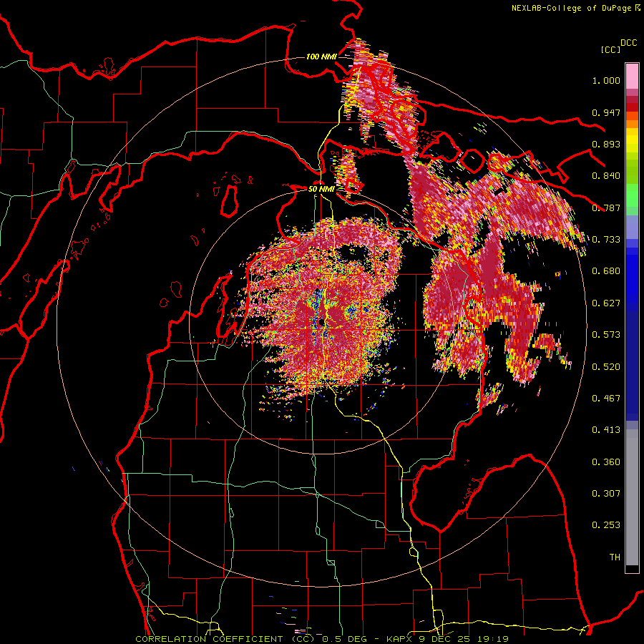
Task: Click the 0.307 legend value
Action: click(606, 494)
